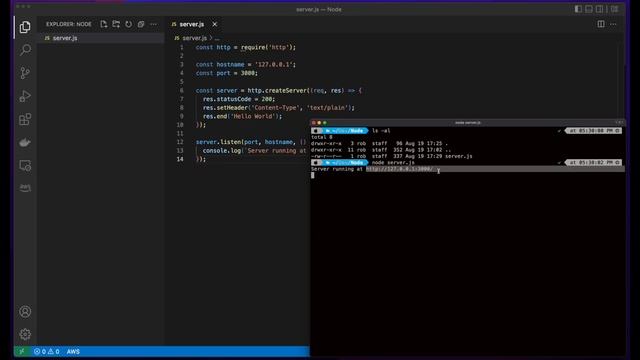Click '127.0.0.1' hostname string in code
Viewport: 640px width, 360px height.
point(273,64)
